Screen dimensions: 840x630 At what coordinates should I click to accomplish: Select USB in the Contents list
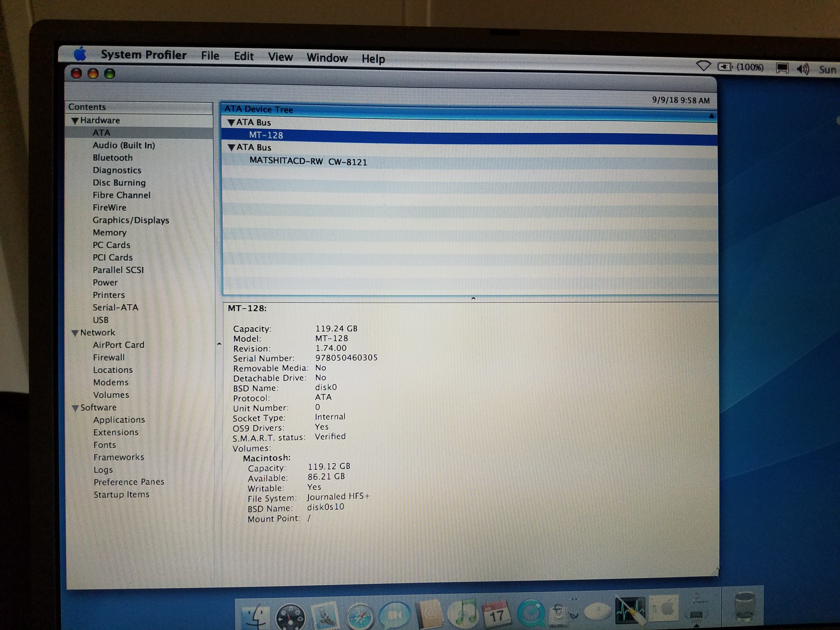[101, 320]
